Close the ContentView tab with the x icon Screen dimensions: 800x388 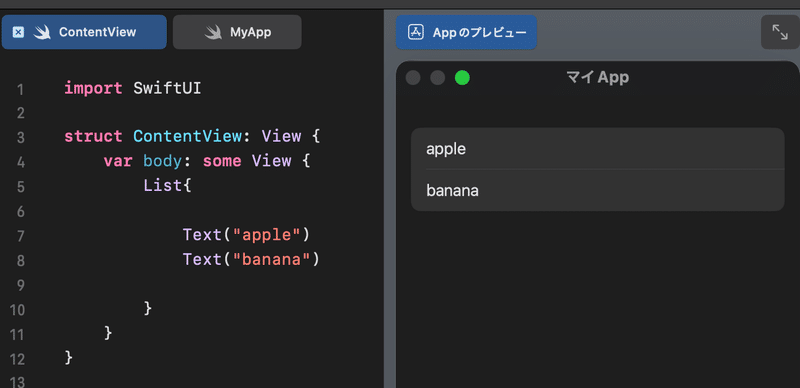tap(18, 32)
